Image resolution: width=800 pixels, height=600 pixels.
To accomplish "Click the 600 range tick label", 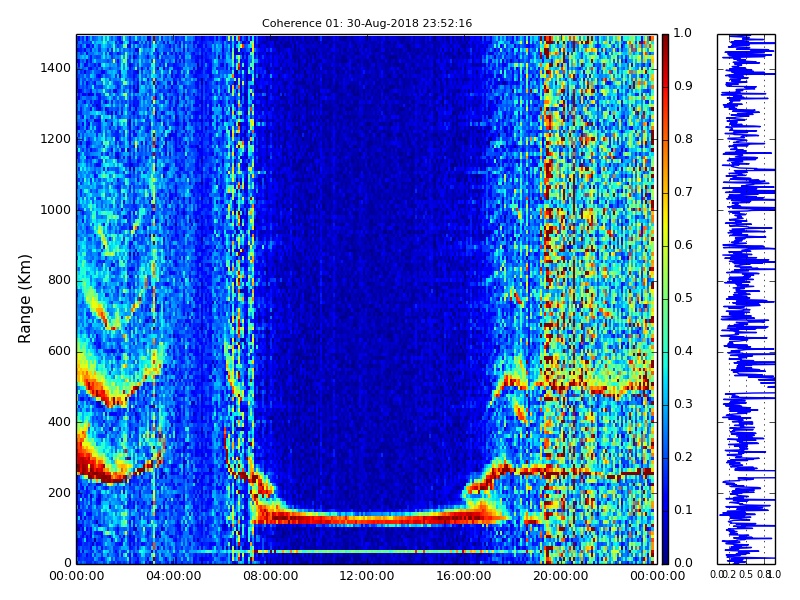I will pos(60,351).
